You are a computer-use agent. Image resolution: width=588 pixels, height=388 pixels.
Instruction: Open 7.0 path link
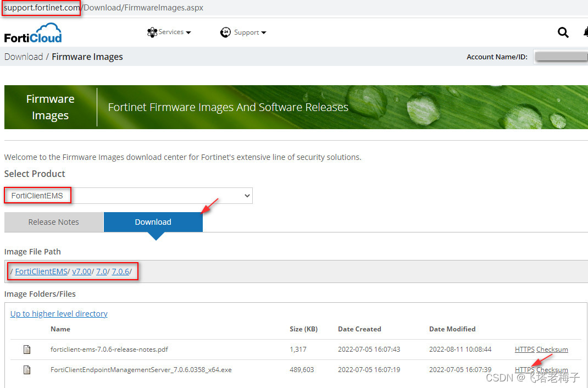(102, 271)
